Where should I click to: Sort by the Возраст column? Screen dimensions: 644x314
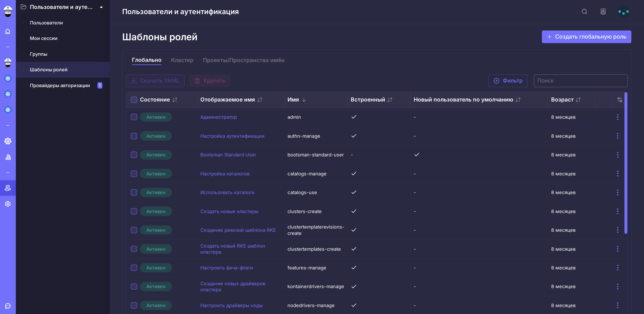(x=578, y=100)
